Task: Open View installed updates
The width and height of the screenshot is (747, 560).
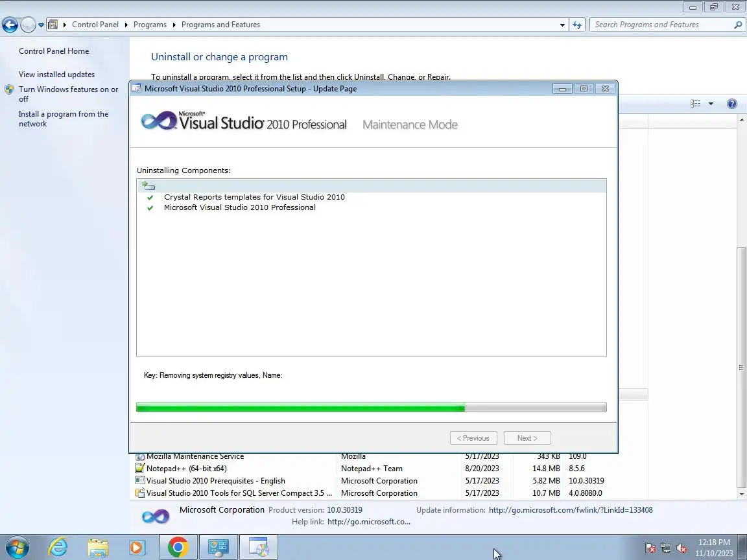Action: pos(56,75)
